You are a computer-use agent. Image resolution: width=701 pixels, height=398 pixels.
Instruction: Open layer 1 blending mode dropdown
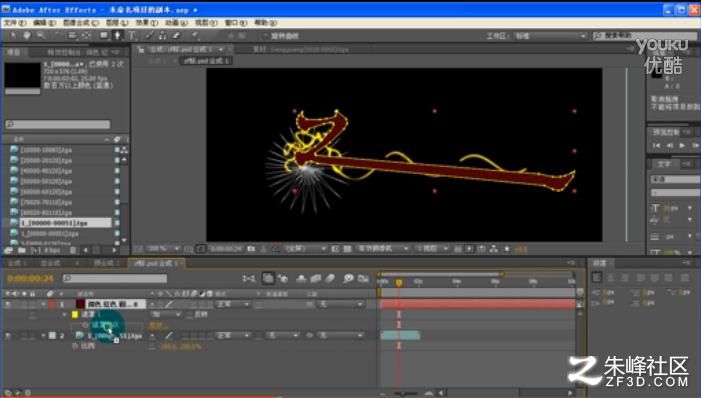pyautogui.click(x=232, y=304)
